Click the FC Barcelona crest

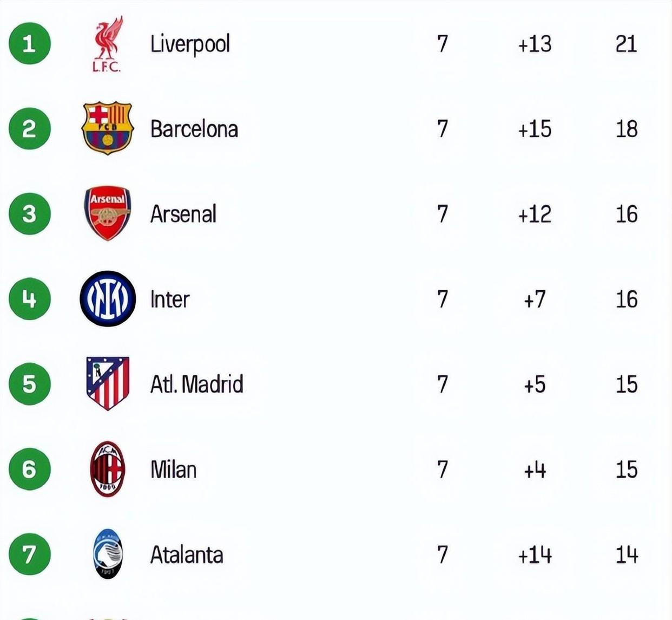tap(108, 128)
